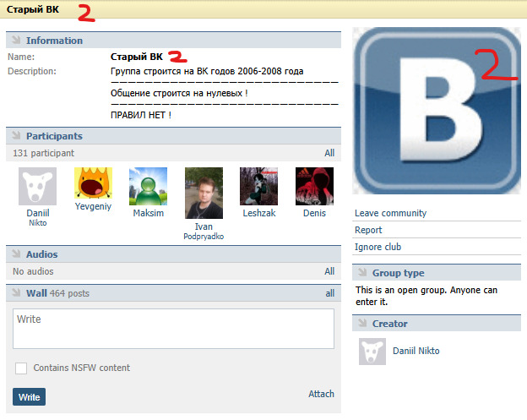Collapse the Audios section arrow
This screenshot has height=420, width=527.
(16, 254)
